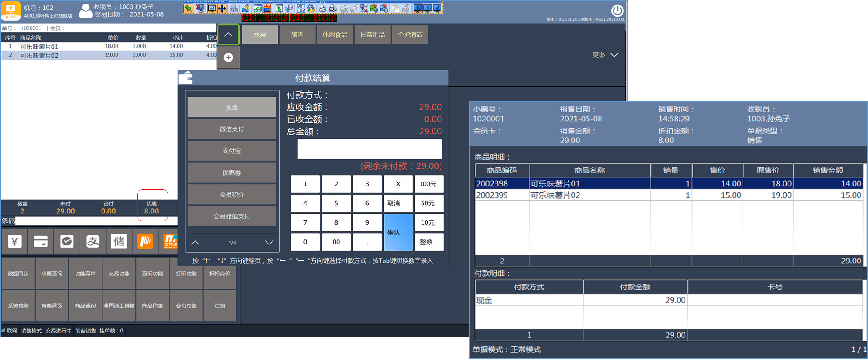Click the WeChat Pay shortcut icon

click(x=67, y=242)
